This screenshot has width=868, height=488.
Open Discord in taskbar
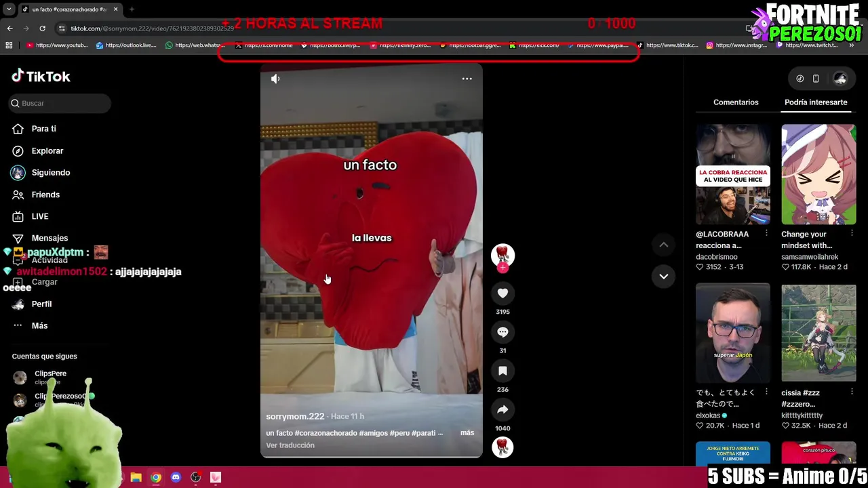click(x=176, y=477)
